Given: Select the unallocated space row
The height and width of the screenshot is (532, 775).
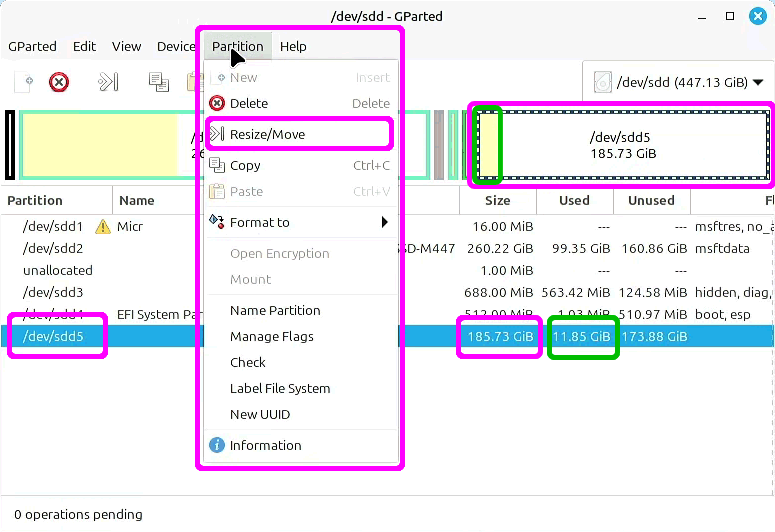Looking at the screenshot, I should pos(58,271).
